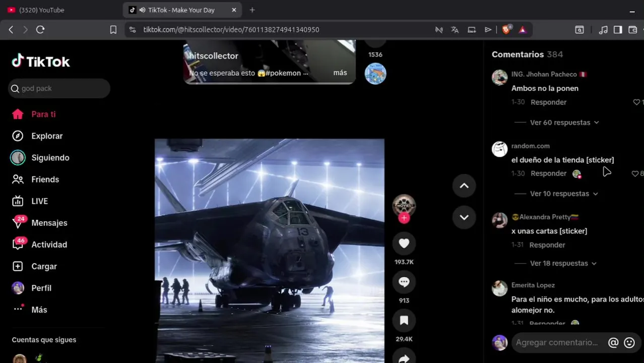
Task: Reply to Alexandra Pretty's comment
Action: pos(547,245)
